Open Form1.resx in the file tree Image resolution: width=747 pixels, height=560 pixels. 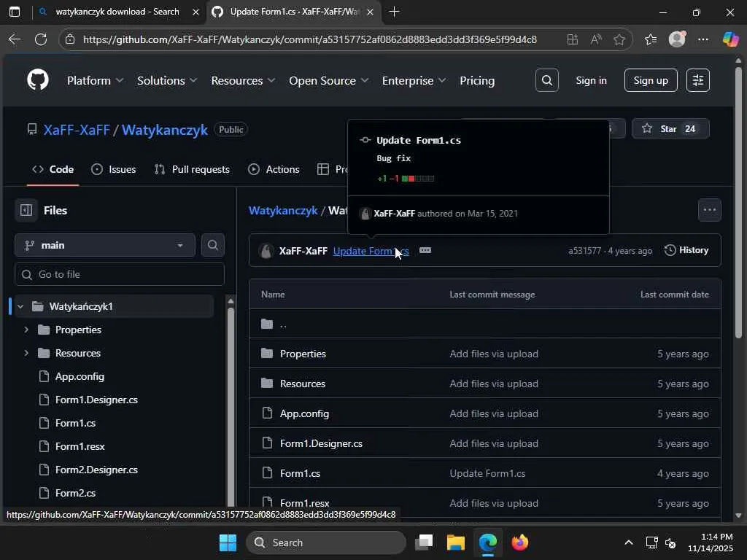(80, 446)
